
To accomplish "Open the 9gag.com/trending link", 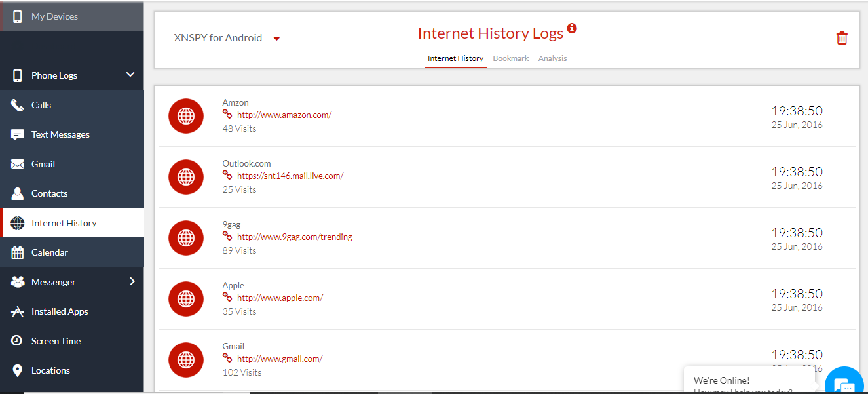I will click(295, 237).
